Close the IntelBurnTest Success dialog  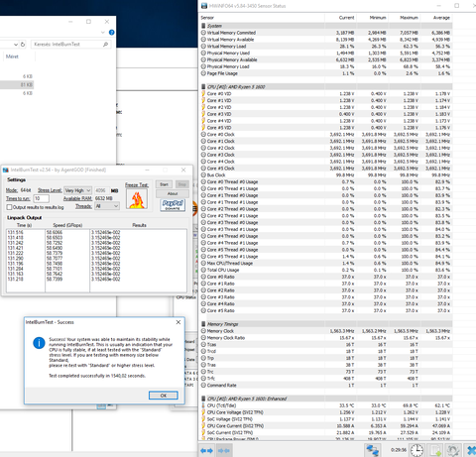[x=178, y=322]
